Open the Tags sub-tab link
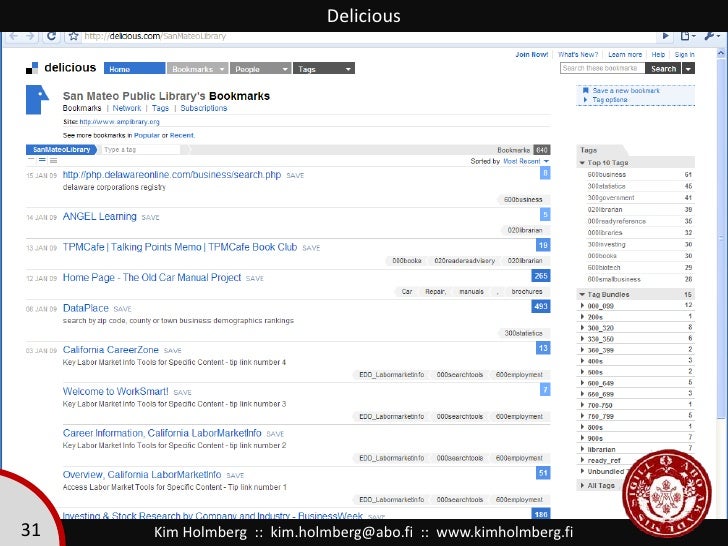 point(160,108)
